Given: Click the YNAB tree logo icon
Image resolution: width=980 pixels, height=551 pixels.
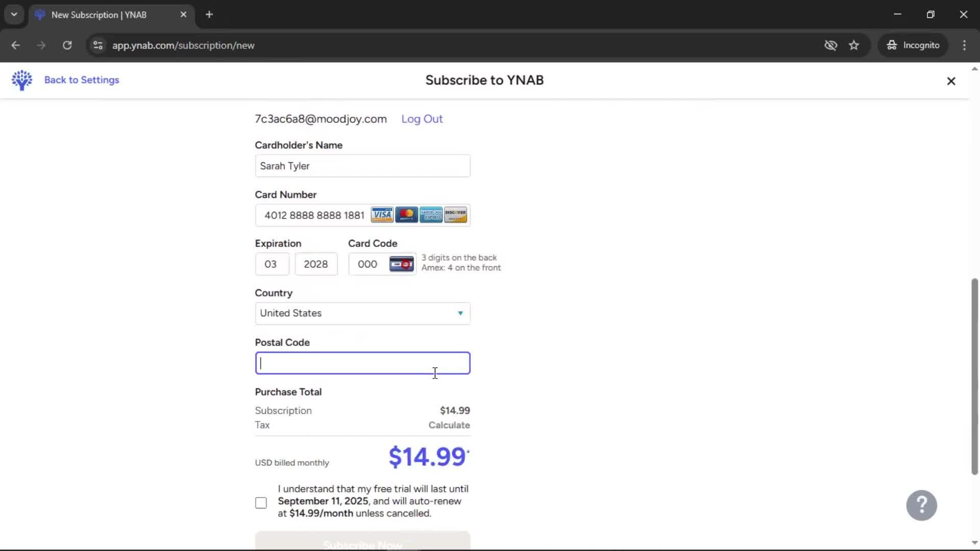Looking at the screenshot, I should (x=22, y=80).
